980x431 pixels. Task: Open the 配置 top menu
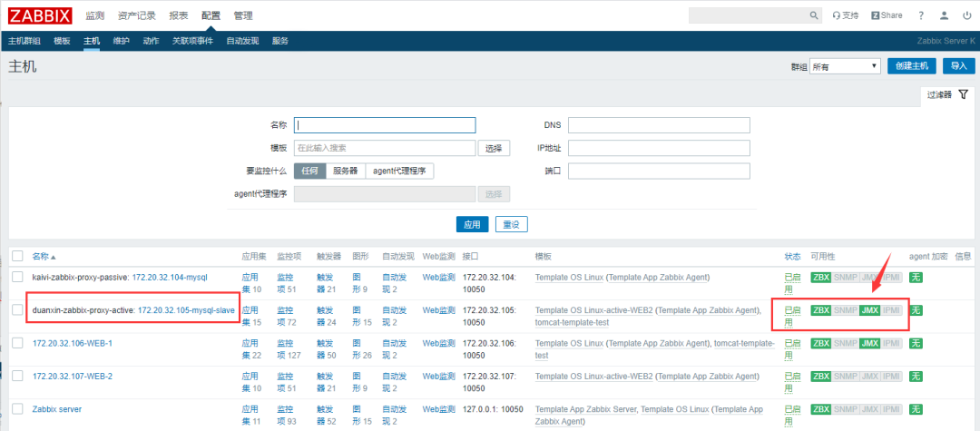coord(211,15)
